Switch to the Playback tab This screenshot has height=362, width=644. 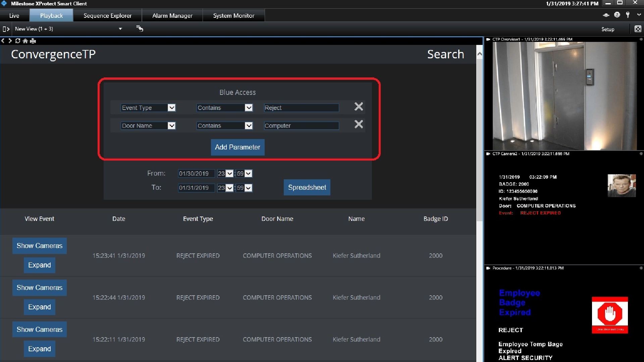(x=51, y=15)
